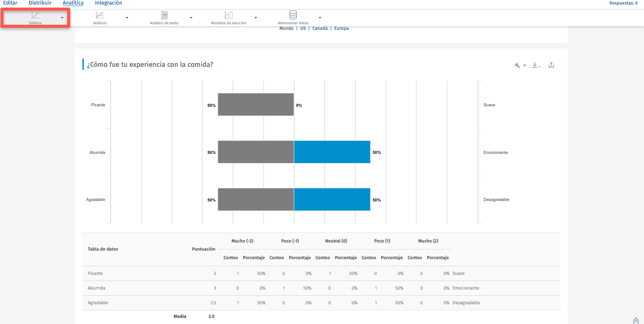The height and width of the screenshot is (324, 644).
Task: Click the Canadá region link
Action: (319, 28)
